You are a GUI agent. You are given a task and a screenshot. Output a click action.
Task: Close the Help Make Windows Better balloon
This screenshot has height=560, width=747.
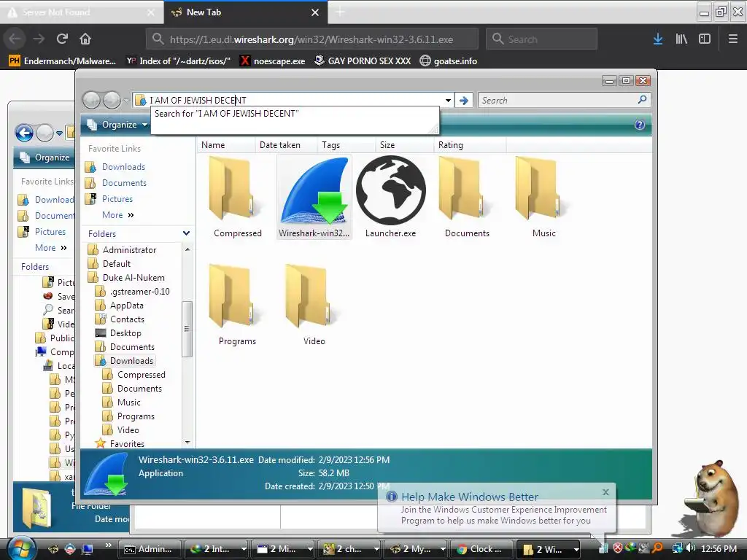605,492
